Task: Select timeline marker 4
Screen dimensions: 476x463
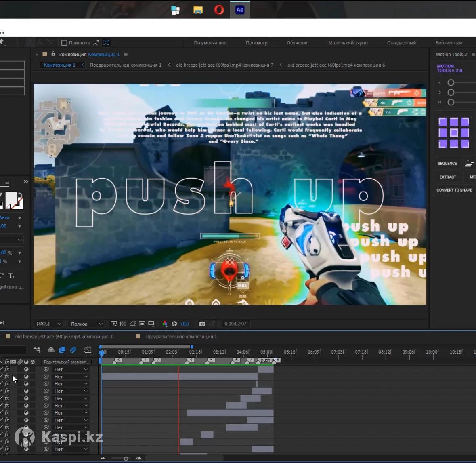Action: coord(190,360)
